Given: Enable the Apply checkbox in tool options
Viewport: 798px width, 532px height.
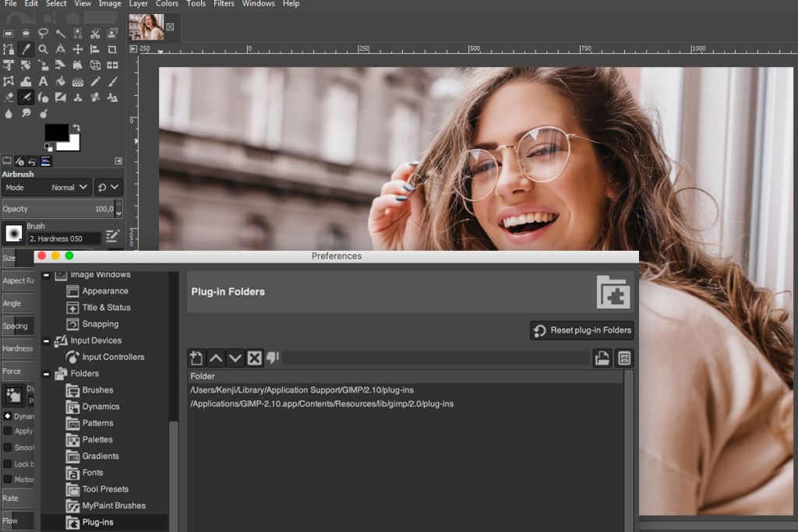Looking at the screenshot, I should coord(8,431).
